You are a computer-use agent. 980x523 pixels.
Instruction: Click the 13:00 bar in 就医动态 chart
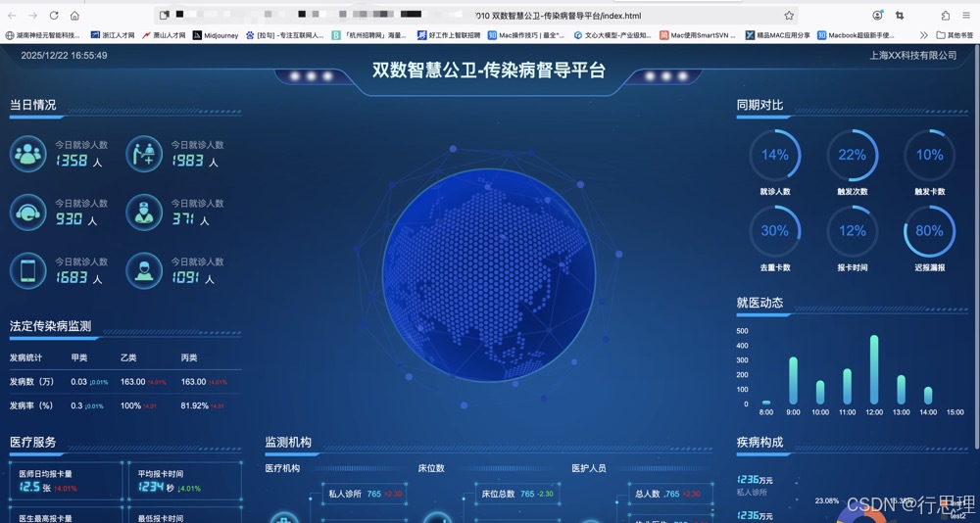pos(902,390)
